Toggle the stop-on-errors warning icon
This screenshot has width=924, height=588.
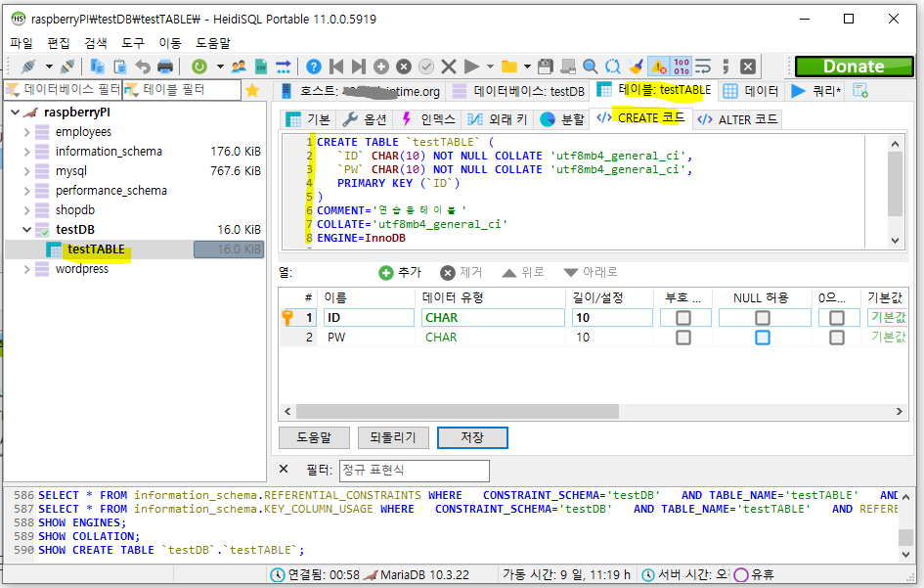[658, 67]
